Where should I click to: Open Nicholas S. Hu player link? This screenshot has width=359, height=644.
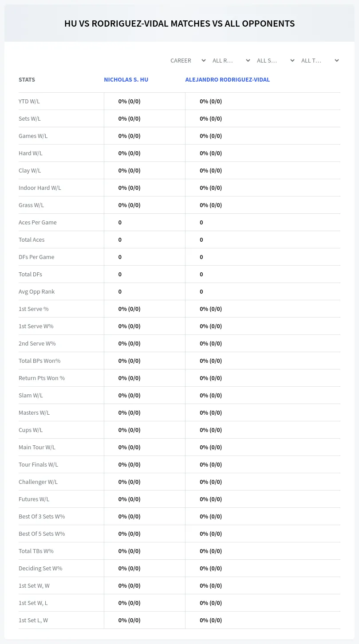[x=126, y=80]
